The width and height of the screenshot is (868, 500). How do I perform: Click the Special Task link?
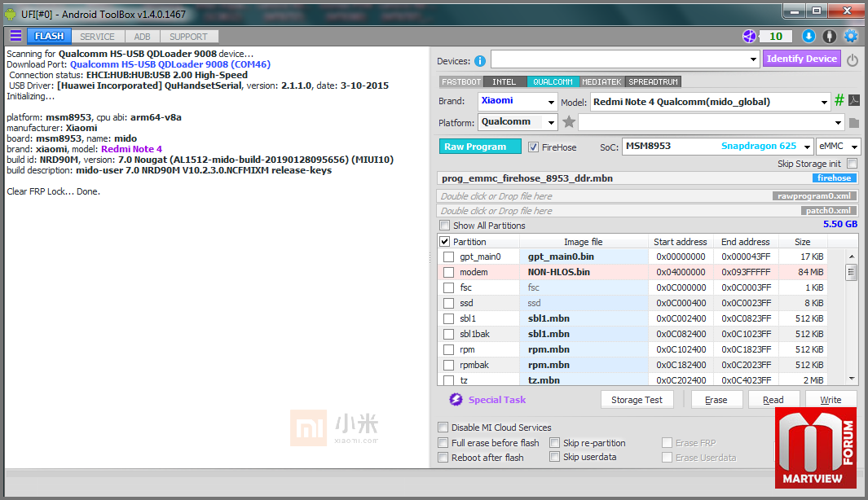[x=497, y=399]
